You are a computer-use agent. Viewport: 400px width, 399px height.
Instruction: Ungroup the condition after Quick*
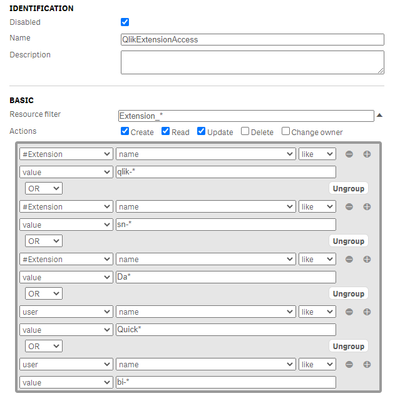(x=348, y=346)
